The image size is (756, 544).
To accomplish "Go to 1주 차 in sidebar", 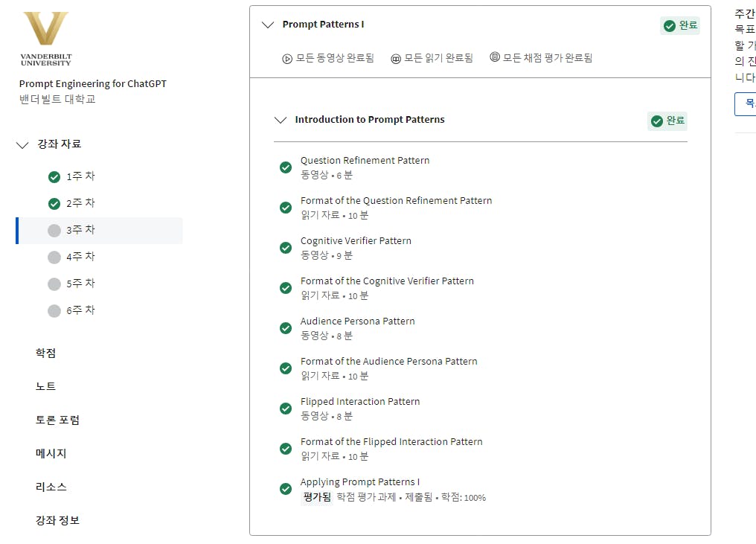I will pyautogui.click(x=80, y=177).
